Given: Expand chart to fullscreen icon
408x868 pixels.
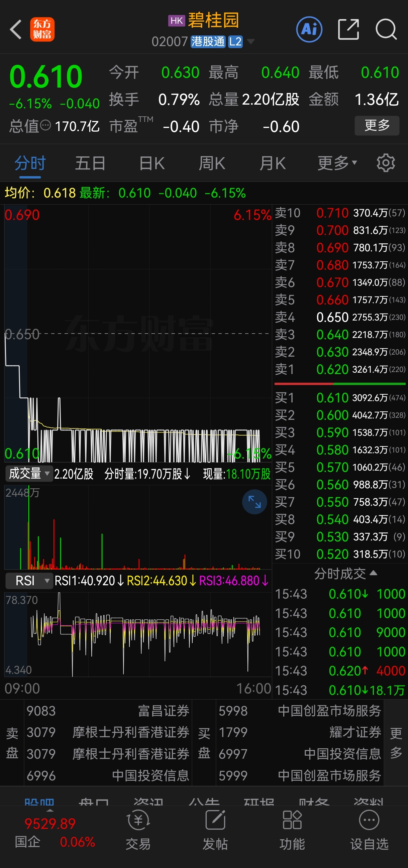Looking at the screenshot, I should 254,502.
